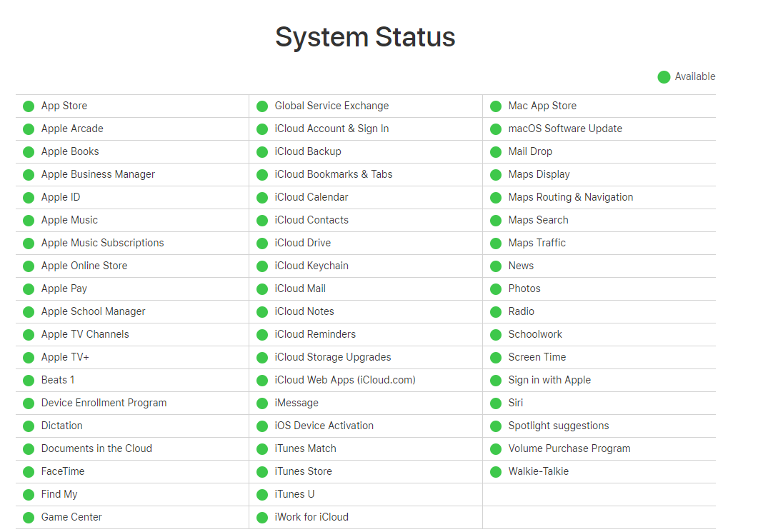This screenshot has width=773, height=532.
Task: Click the Radio entry
Action: [x=521, y=311]
